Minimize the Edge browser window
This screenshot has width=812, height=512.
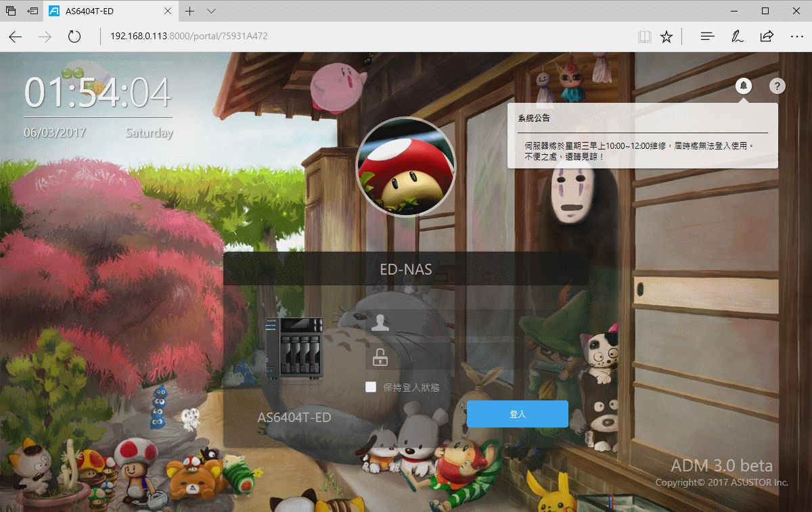click(x=734, y=11)
